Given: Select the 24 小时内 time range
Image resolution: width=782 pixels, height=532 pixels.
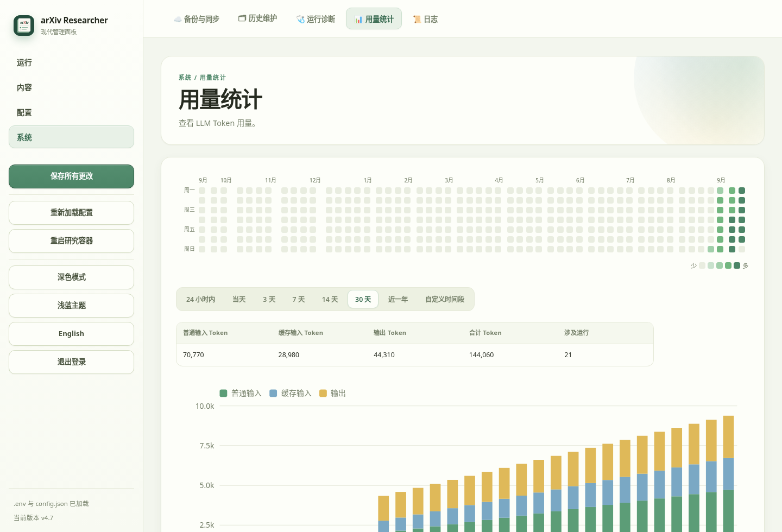Looking at the screenshot, I should [200, 299].
